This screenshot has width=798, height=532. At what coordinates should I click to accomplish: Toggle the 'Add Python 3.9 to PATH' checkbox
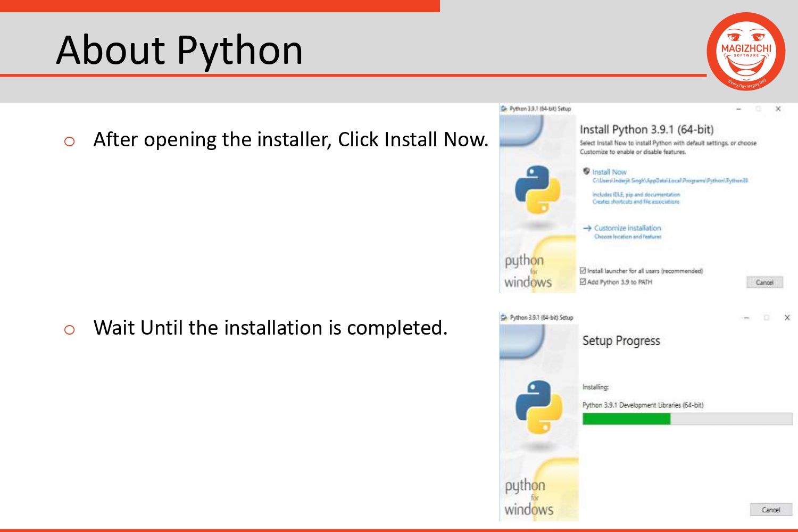583,282
